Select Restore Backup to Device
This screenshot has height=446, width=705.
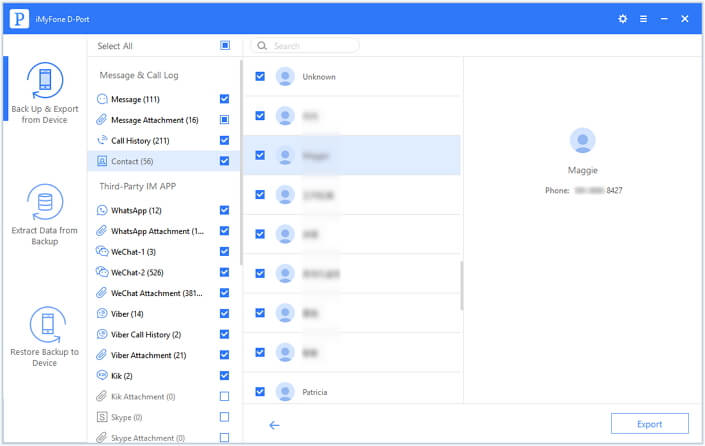point(45,336)
